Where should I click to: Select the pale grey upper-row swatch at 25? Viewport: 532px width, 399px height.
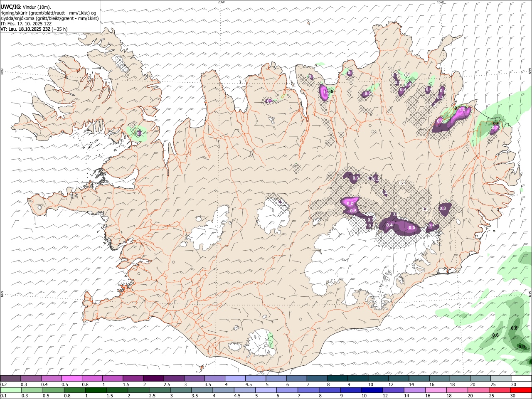pos(501,378)
